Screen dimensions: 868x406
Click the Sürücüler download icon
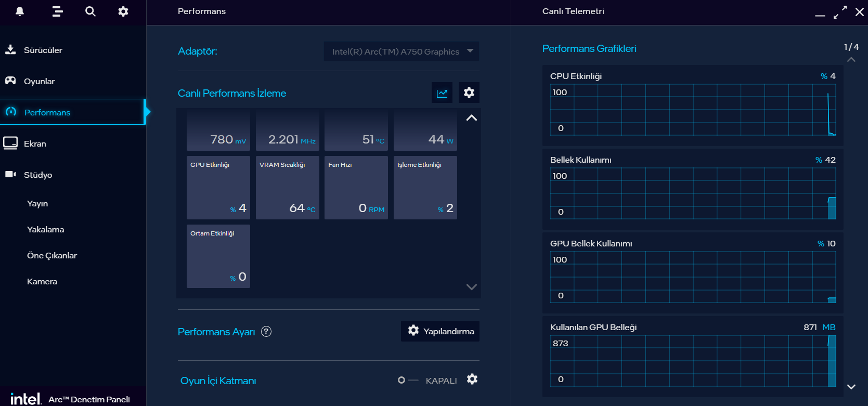pos(10,49)
